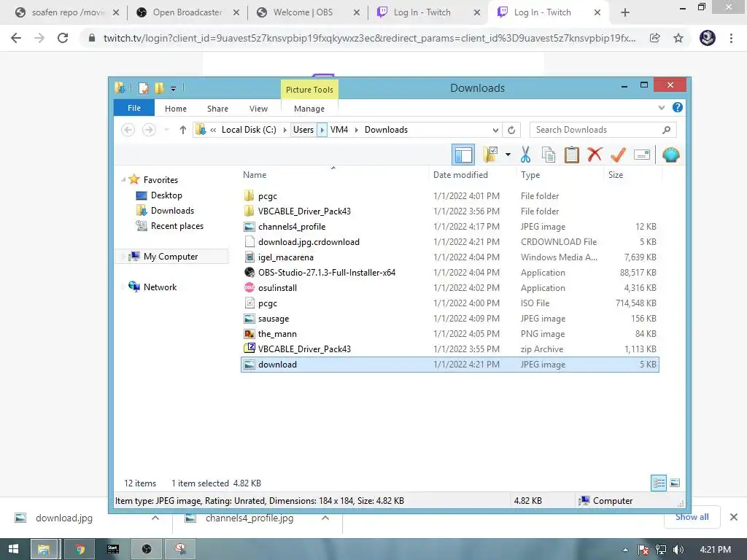Switch to details view icon
The image size is (747, 560).
[x=659, y=483]
